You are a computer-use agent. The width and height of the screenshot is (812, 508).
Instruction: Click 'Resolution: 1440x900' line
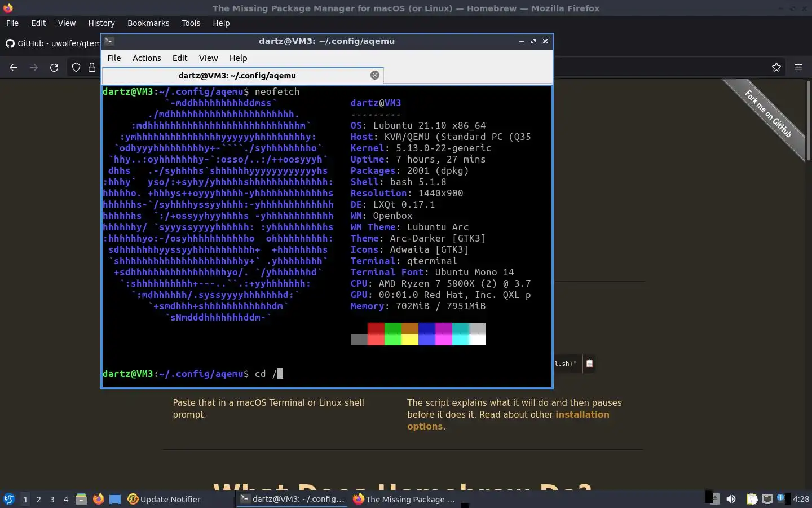click(x=407, y=193)
